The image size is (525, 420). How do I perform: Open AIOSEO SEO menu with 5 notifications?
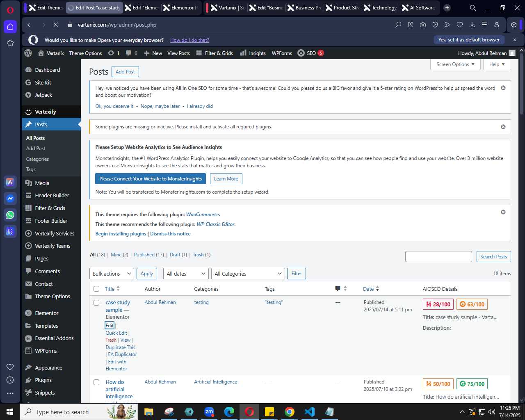pyautogui.click(x=310, y=53)
